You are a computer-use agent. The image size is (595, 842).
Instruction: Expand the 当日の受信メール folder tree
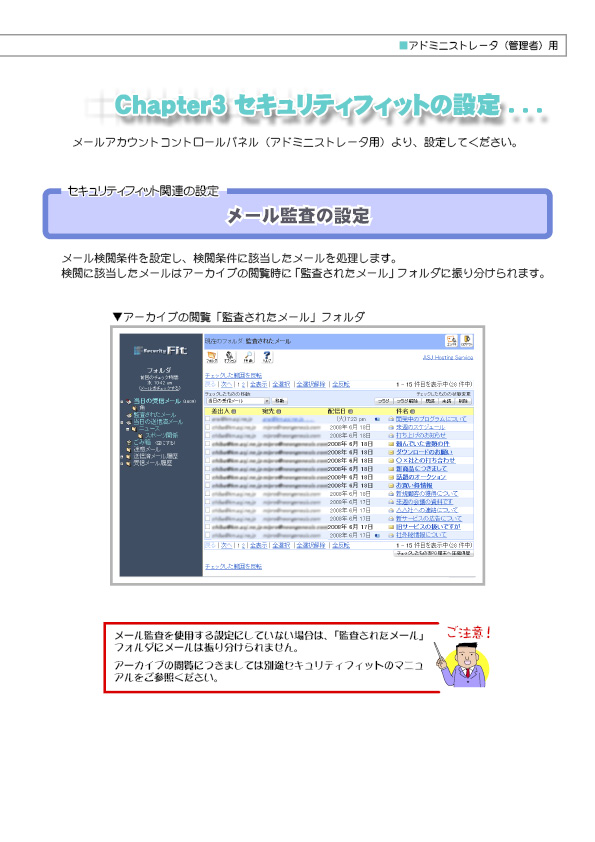point(122,401)
